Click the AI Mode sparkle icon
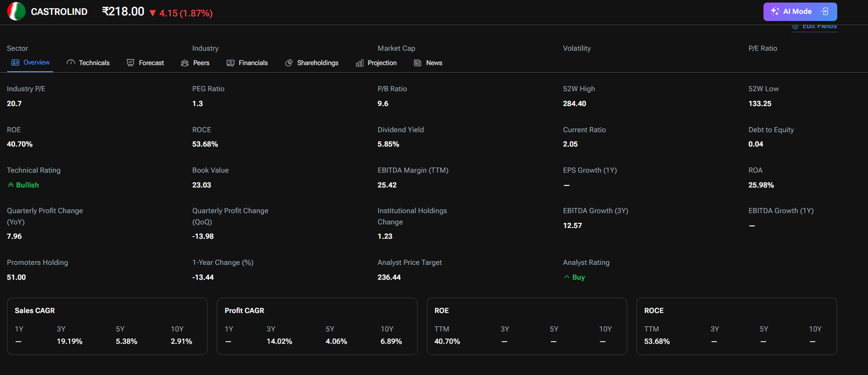 click(775, 11)
